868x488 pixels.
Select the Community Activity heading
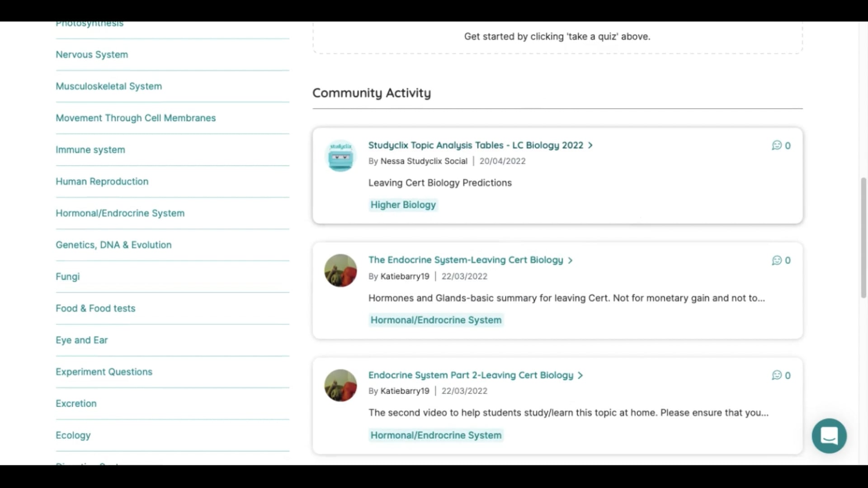click(371, 93)
